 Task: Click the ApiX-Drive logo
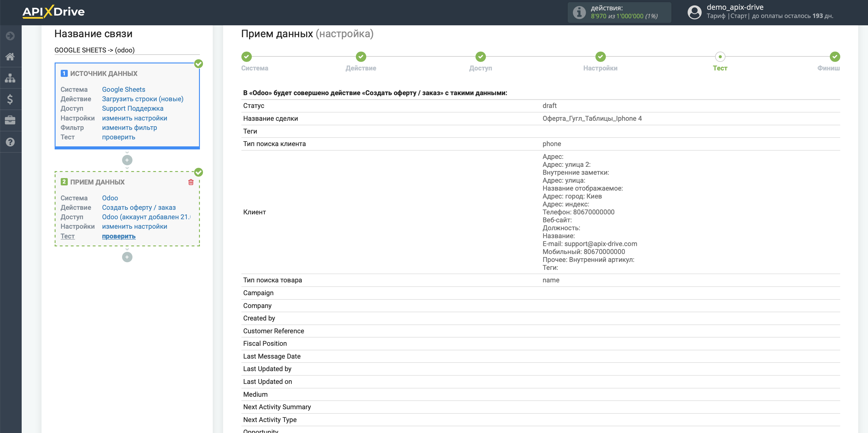pos(53,12)
